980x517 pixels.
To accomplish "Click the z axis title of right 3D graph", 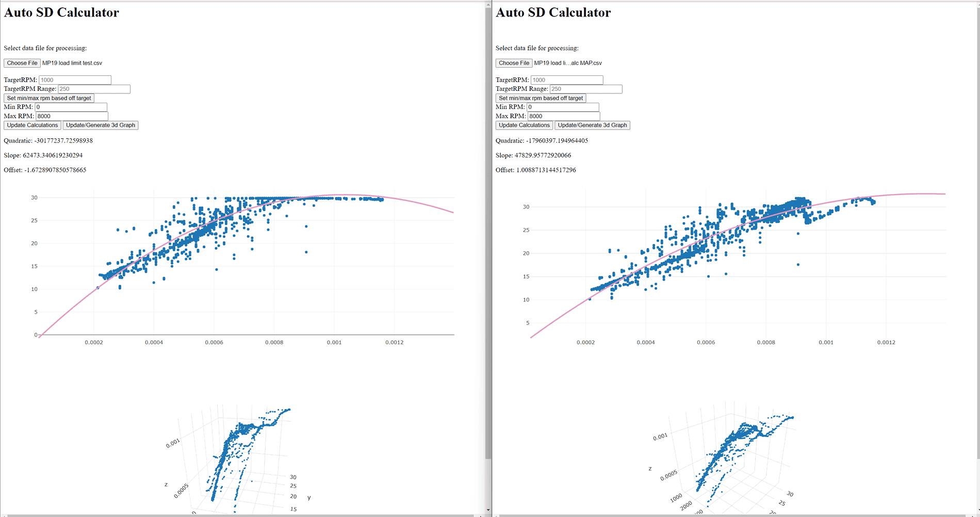I will [650, 468].
